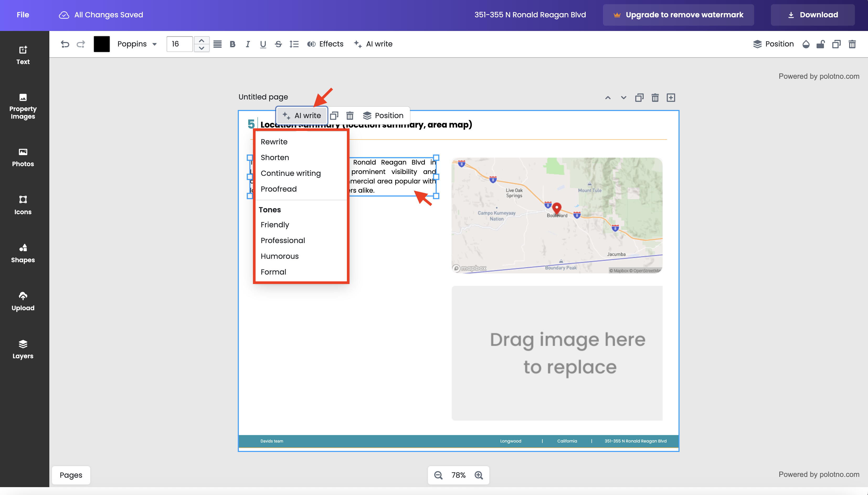Increase font size with up stepper

click(202, 40)
